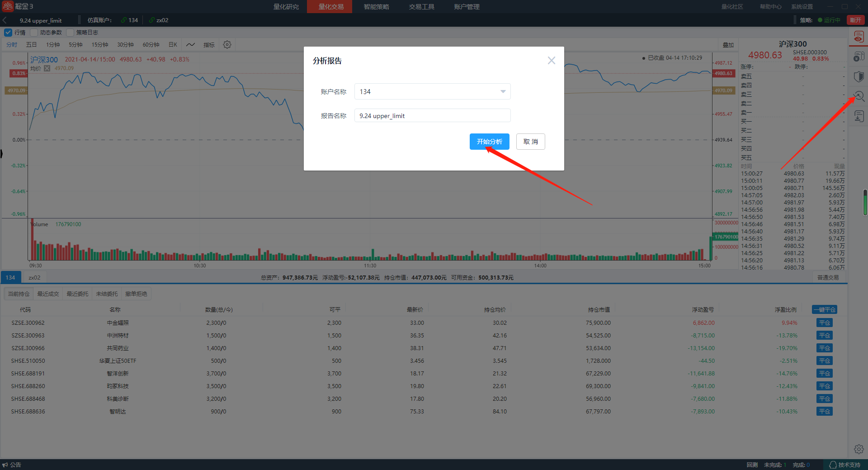Open the 最近成交 tab
The height and width of the screenshot is (470, 868).
pyautogui.click(x=48, y=294)
